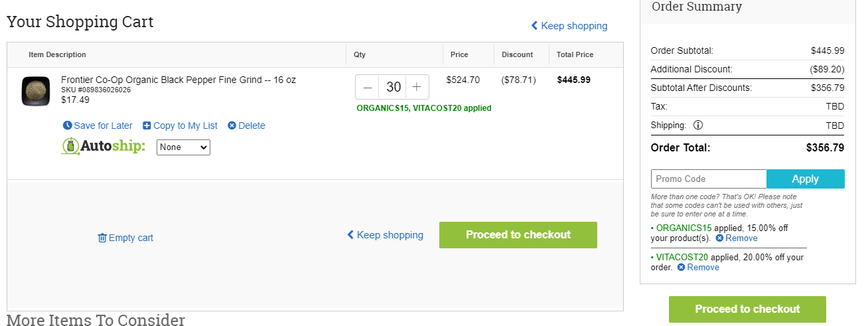Remove VITACOST20 promo via x icon
The height and width of the screenshot is (326, 868).
681,267
